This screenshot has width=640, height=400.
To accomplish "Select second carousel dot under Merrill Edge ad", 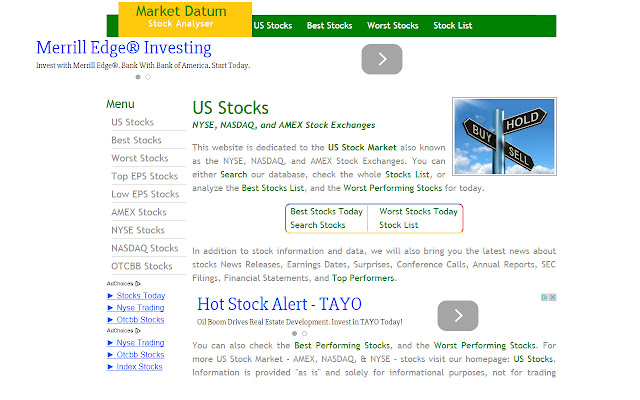I will click(x=148, y=77).
